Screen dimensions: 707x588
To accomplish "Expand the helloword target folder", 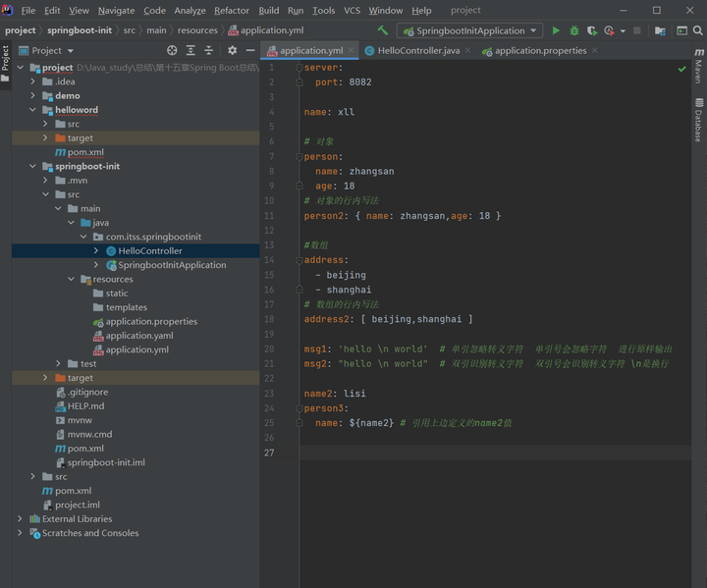I will tap(46, 138).
